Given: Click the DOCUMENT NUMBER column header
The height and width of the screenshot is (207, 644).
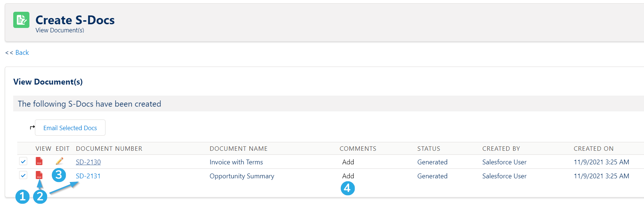Looking at the screenshot, I should point(109,149).
